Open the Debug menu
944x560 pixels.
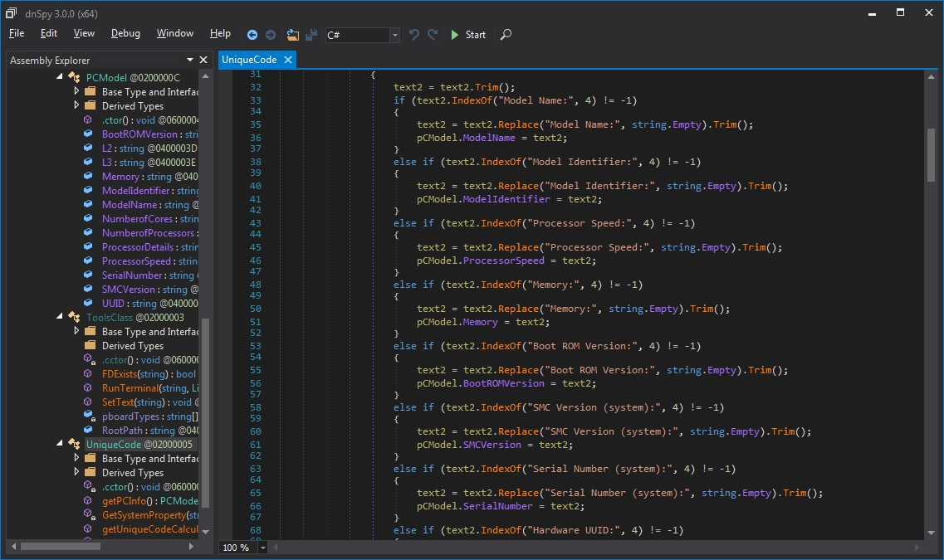click(x=125, y=33)
